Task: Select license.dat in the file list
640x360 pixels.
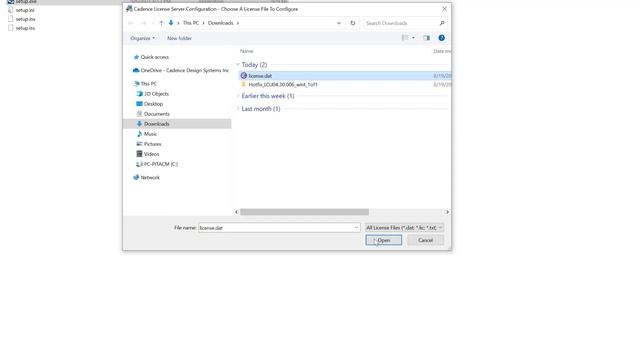Action: (x=345, y=76)
